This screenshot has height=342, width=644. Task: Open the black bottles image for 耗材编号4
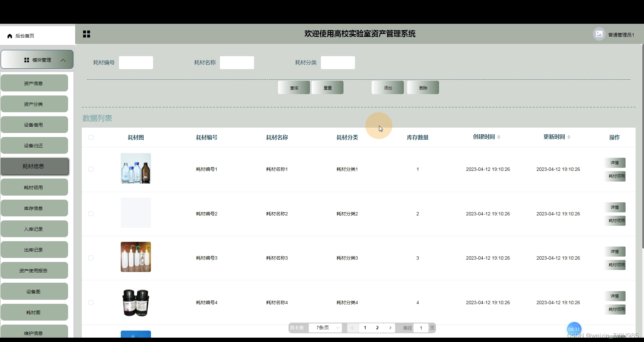136,302
